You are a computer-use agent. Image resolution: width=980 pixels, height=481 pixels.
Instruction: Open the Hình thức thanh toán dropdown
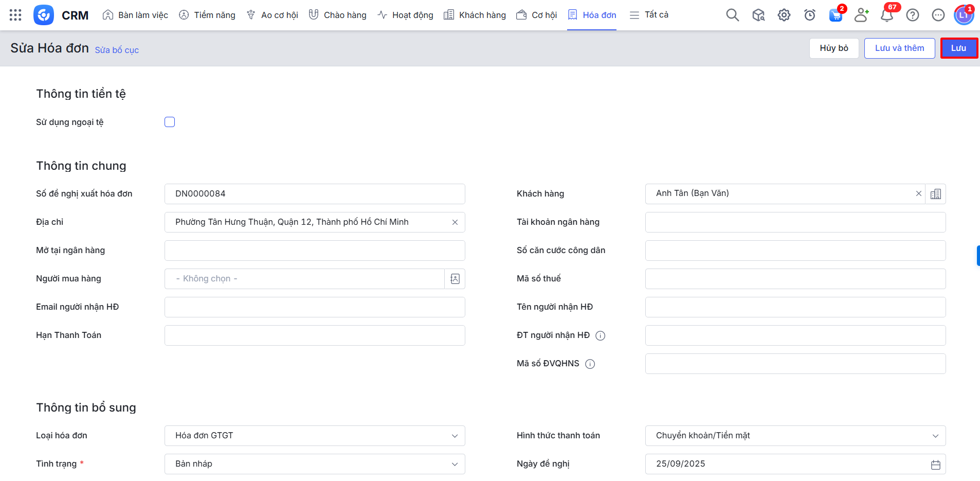coord(795,436)
